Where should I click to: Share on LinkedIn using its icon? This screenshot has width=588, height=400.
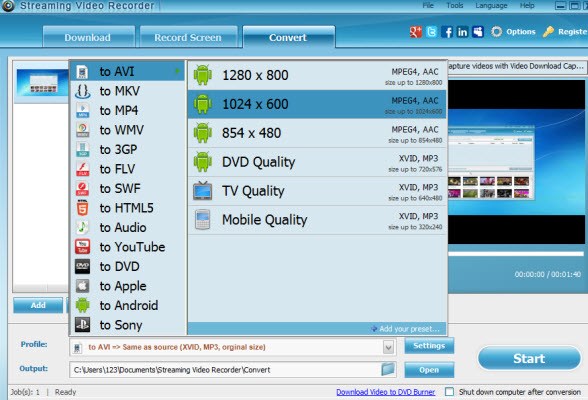(x=462, y=32)
